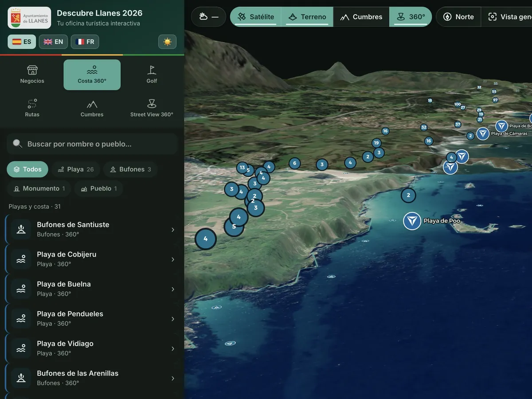Expand Playa de Vidiago chevron
532x399 pixels.
173,348
